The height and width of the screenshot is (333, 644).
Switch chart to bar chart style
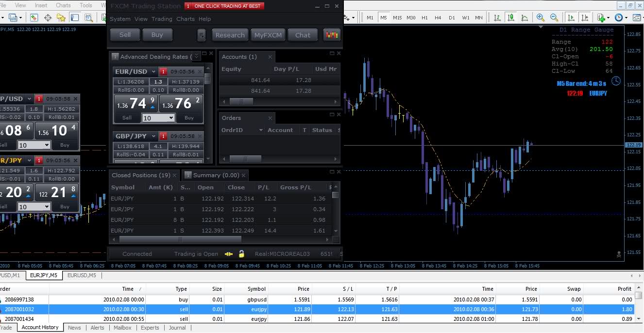coord(497,17)
